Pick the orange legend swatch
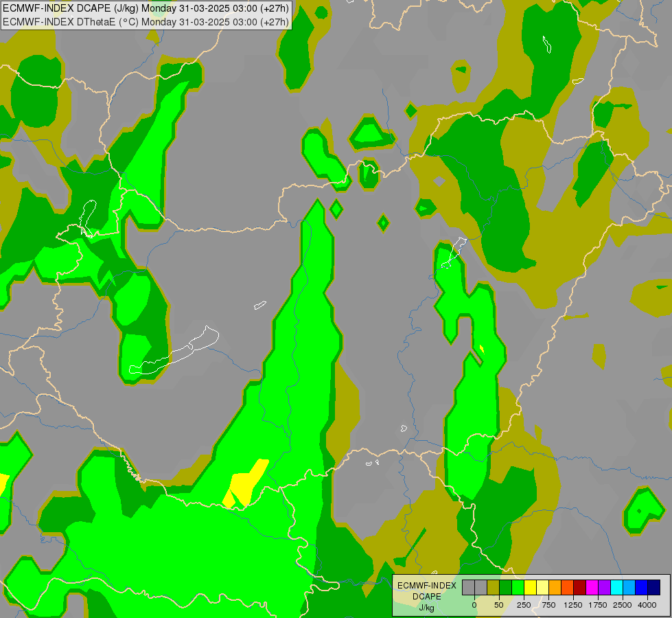 pos(555,588)
